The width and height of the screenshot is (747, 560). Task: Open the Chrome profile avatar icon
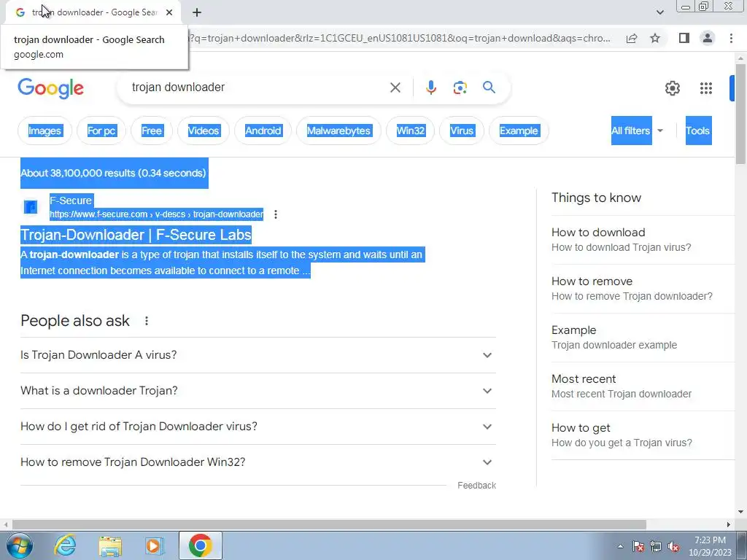click(x=708, y=38)
